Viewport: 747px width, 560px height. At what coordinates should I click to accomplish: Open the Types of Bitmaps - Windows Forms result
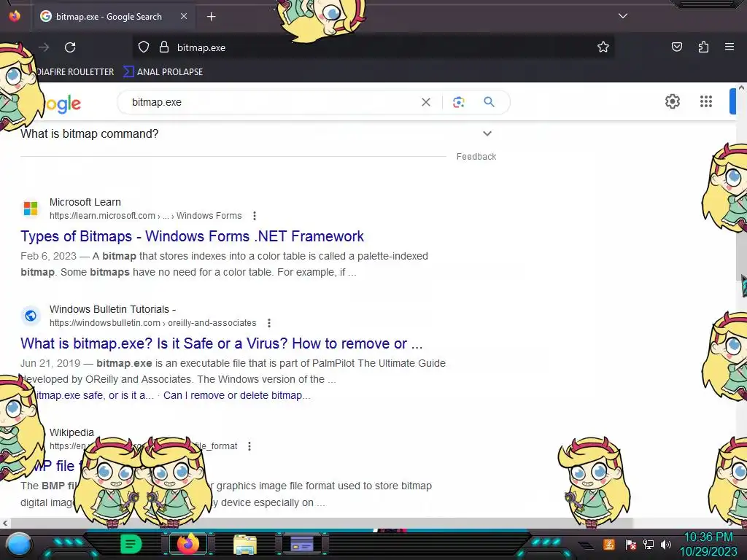(192, 236)
